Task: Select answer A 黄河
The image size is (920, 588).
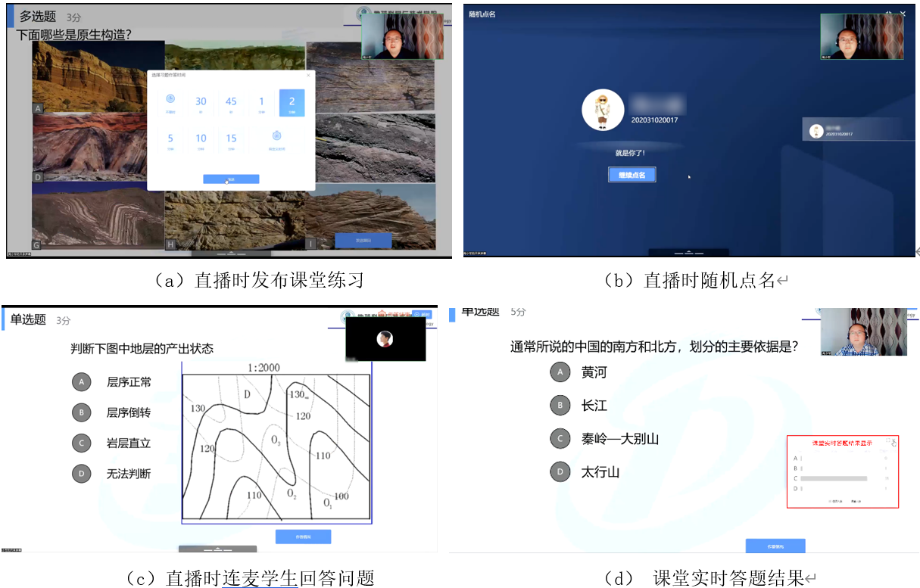Action: pos(560,372)
